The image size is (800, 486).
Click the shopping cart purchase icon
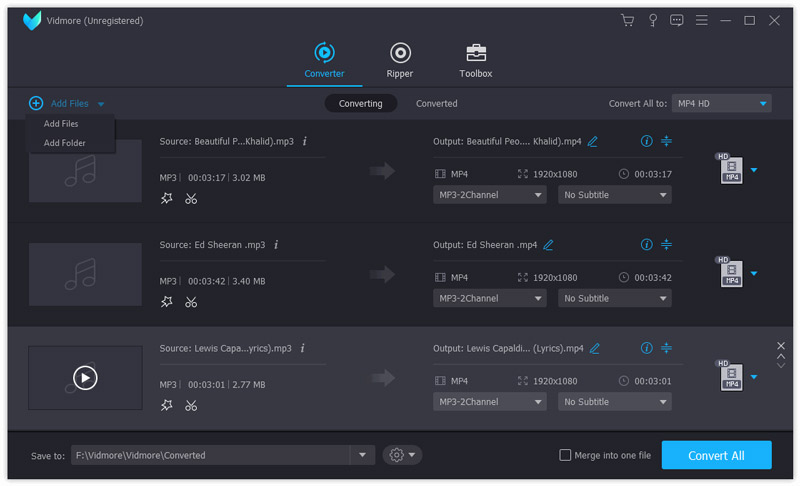(x=627, y=20)
